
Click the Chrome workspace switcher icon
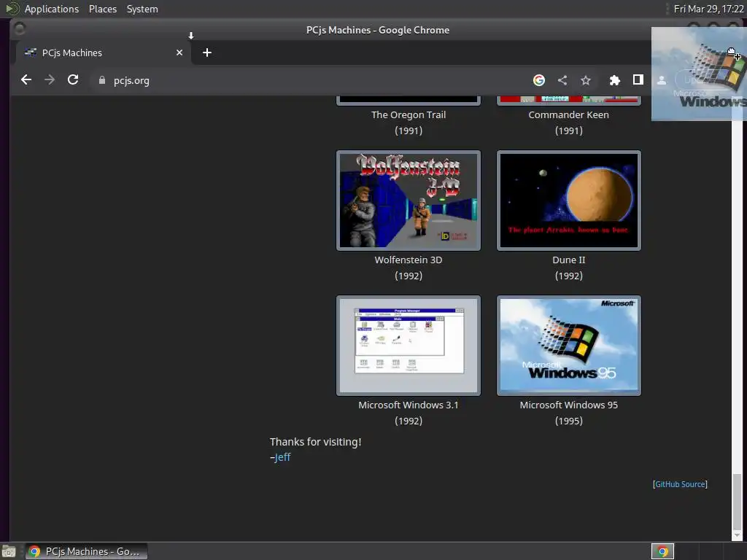[x=662, y=551]
